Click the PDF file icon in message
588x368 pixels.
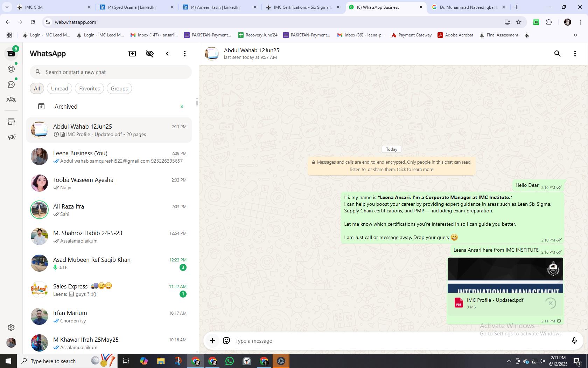(x=458, y=303)
